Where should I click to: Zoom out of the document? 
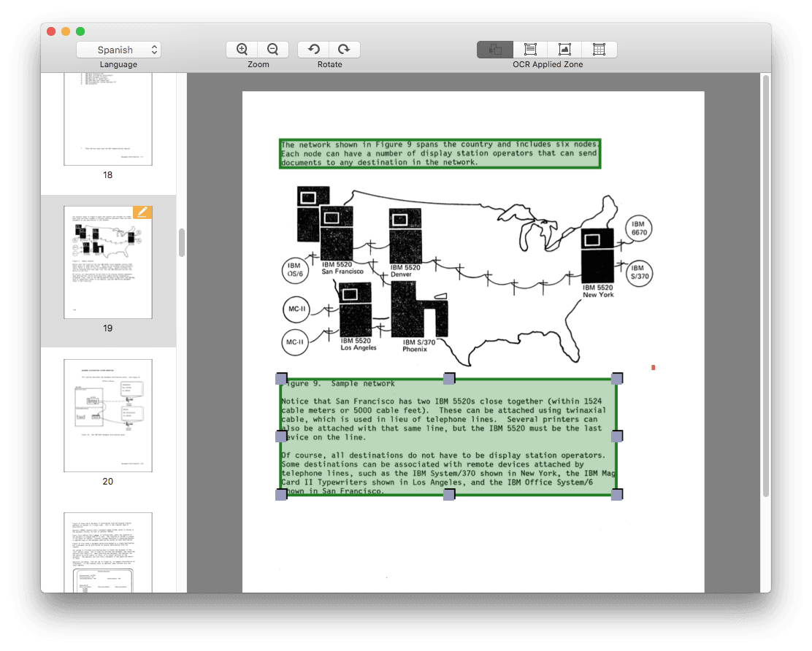pyautogui.click(x=272, y=49)
